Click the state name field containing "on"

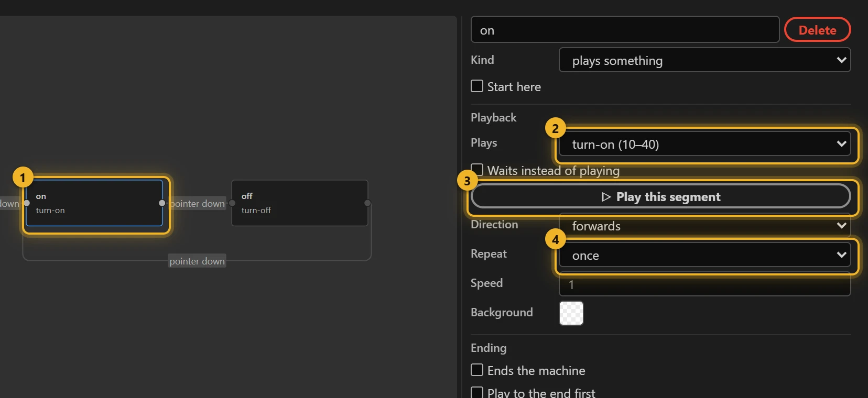(625, 30)
